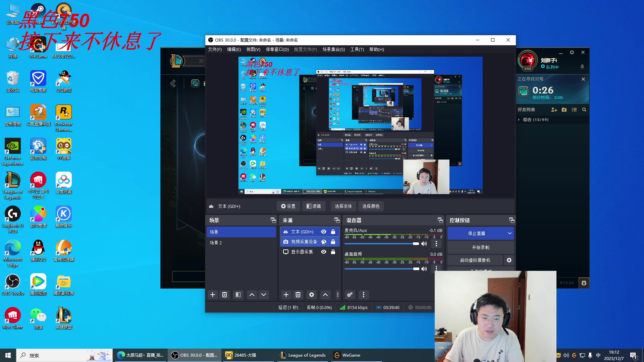Viewport: 644px width, 362px height.
Task: Move the selected source up
Action: pyautogui.click(x=325, y=295)
